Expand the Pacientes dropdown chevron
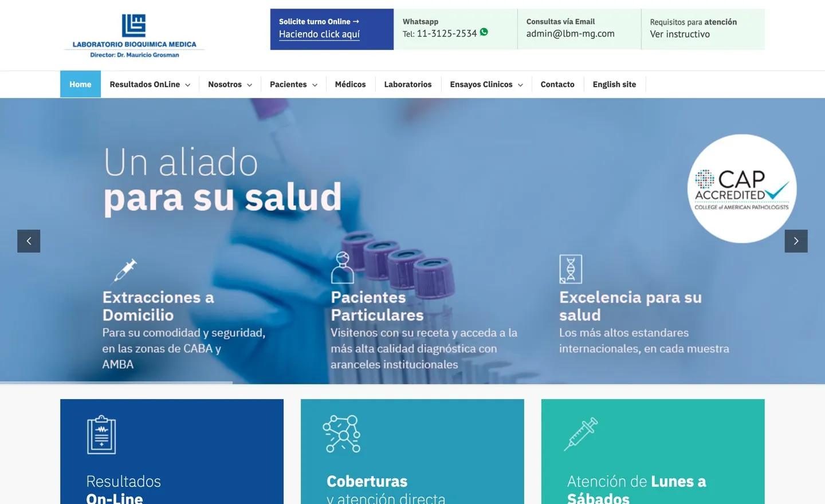 pos(315,85)
